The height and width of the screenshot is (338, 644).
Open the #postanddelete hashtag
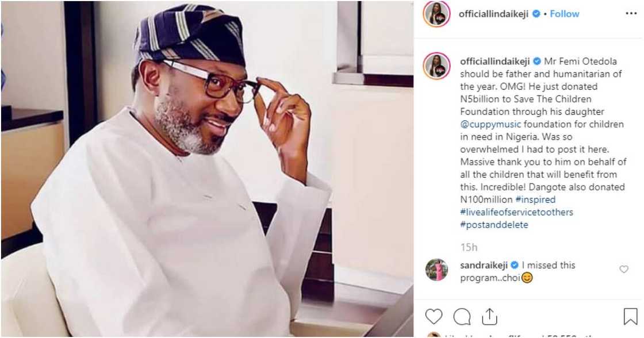pos(494,225)
